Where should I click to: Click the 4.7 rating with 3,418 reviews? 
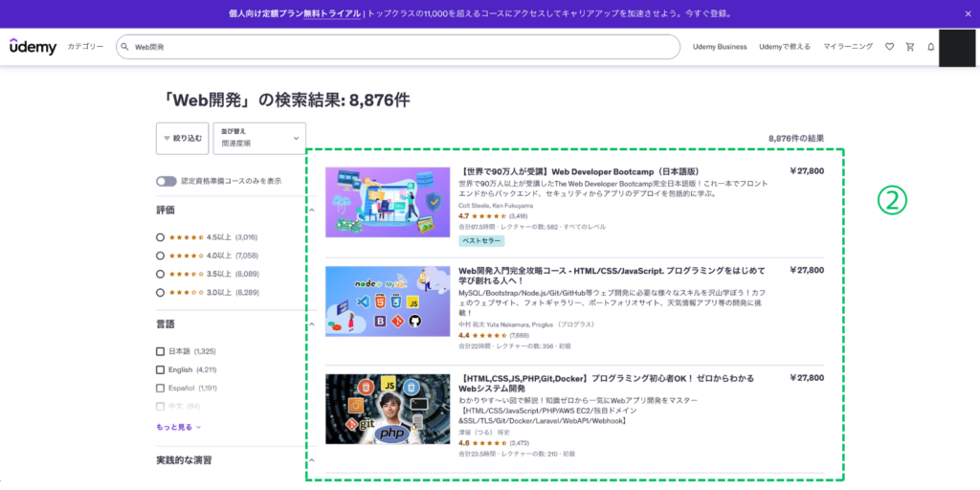[x=493, y=216]
